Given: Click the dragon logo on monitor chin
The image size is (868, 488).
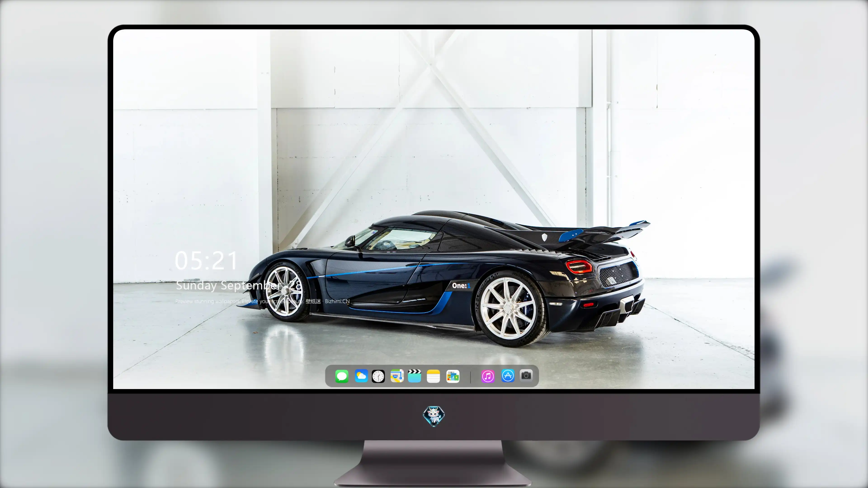Looking at the screenshot, I should pos(434,416).
